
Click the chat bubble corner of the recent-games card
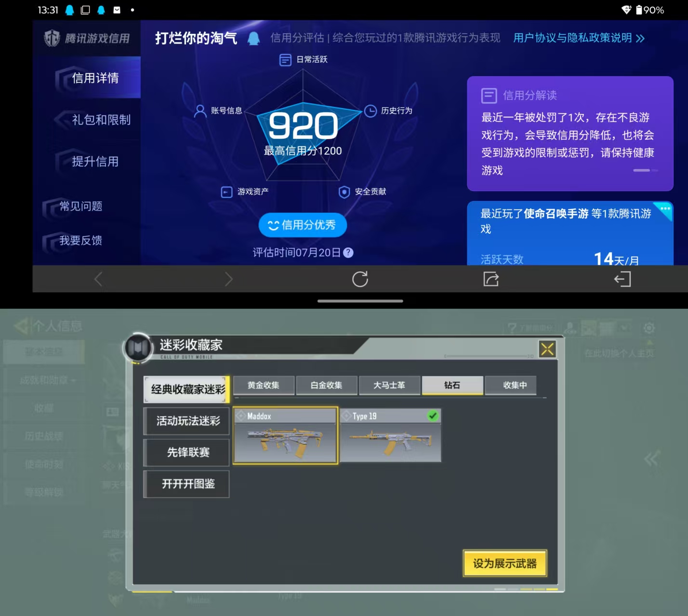[x=664, y=210]
